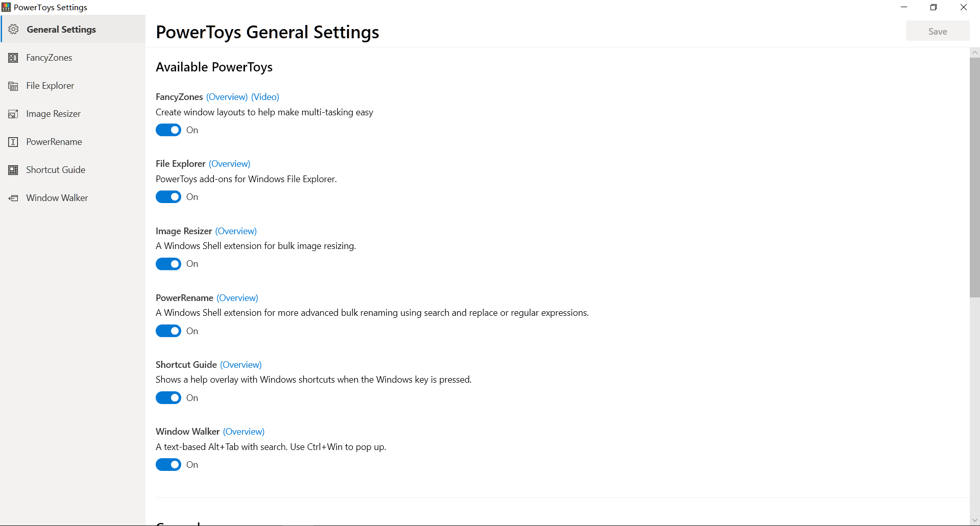Switch off the Image Resizer toggle
This screenshot has height=526, width=980.
tap(168, 264)
